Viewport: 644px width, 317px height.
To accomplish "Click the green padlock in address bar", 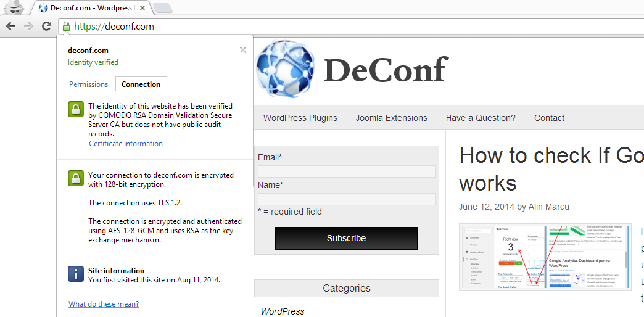I will [66, 27].
